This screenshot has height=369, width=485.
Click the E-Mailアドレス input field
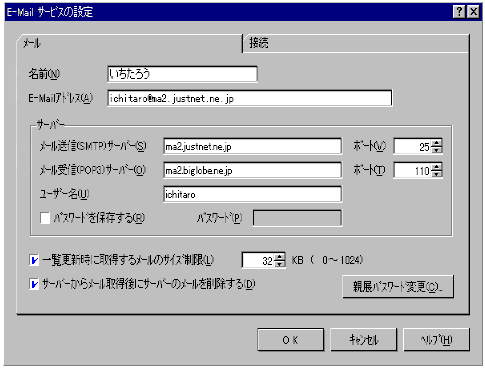[250, 98]
